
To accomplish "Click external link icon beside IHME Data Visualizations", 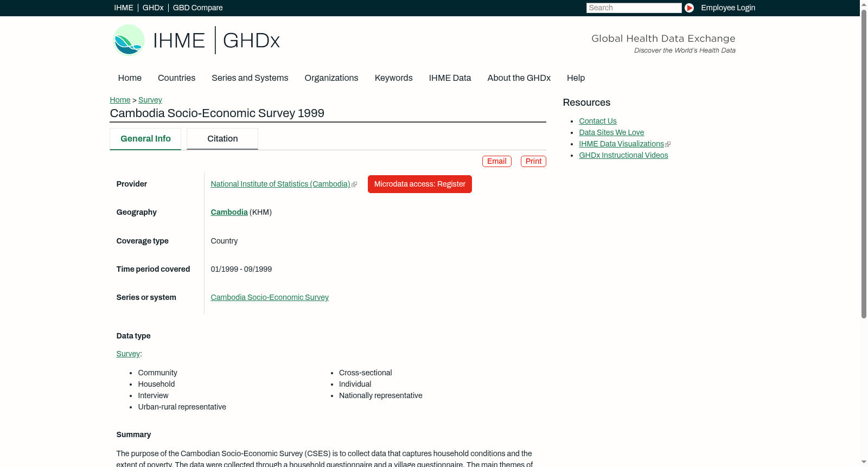I will (x=668, y=144).
